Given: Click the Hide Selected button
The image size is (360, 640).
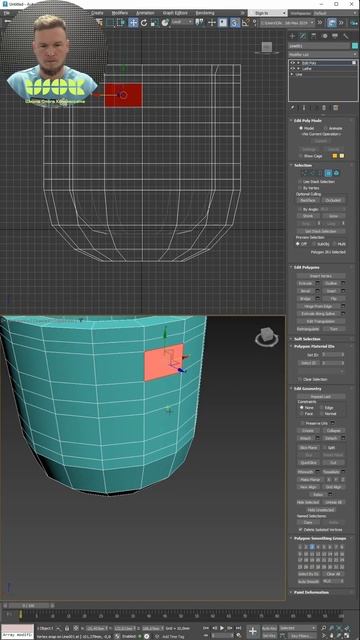Looking at the screenshot, I should pos(308,502).
